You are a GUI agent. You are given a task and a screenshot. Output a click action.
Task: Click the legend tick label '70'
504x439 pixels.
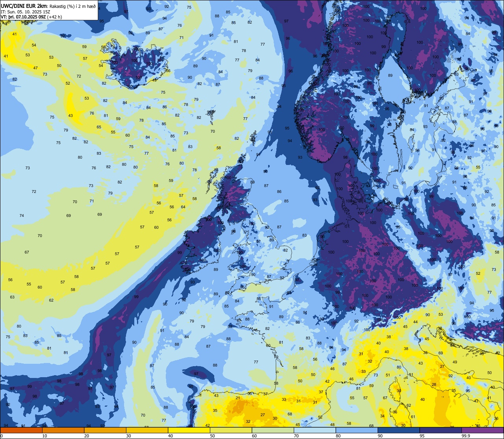(x=296, y=436)
